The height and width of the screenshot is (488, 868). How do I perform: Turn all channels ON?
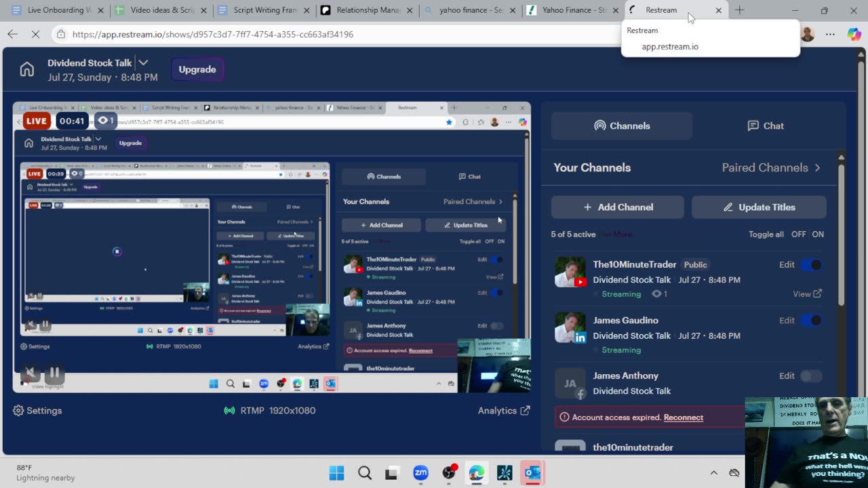click(818, 235)
